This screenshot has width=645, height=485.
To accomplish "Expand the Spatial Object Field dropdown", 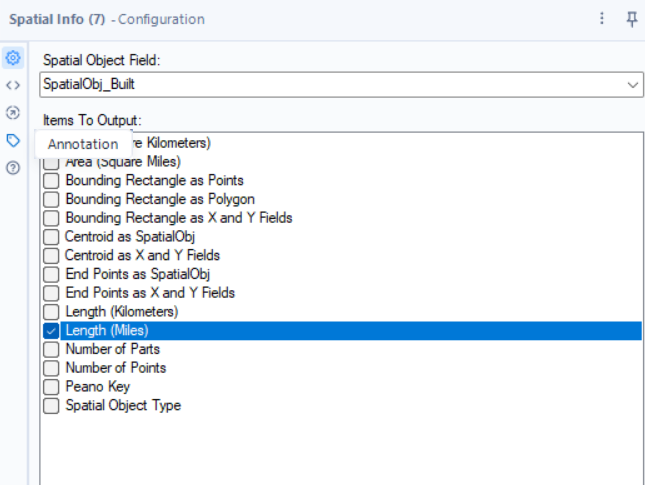I will pyautogui.click(x=633, y=85).
